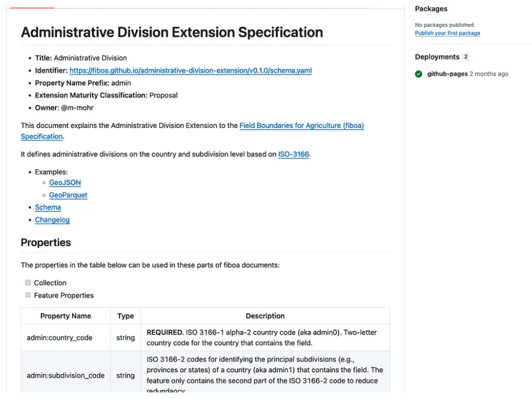Click the Deployments count badge showing 2
This screenshot has height=399, width=532.
466,57
